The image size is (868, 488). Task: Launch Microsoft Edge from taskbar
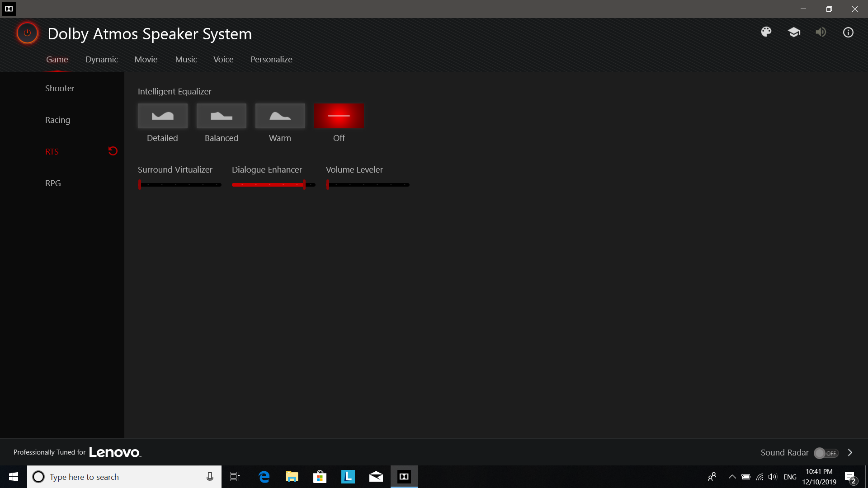[x=264, y=477]
